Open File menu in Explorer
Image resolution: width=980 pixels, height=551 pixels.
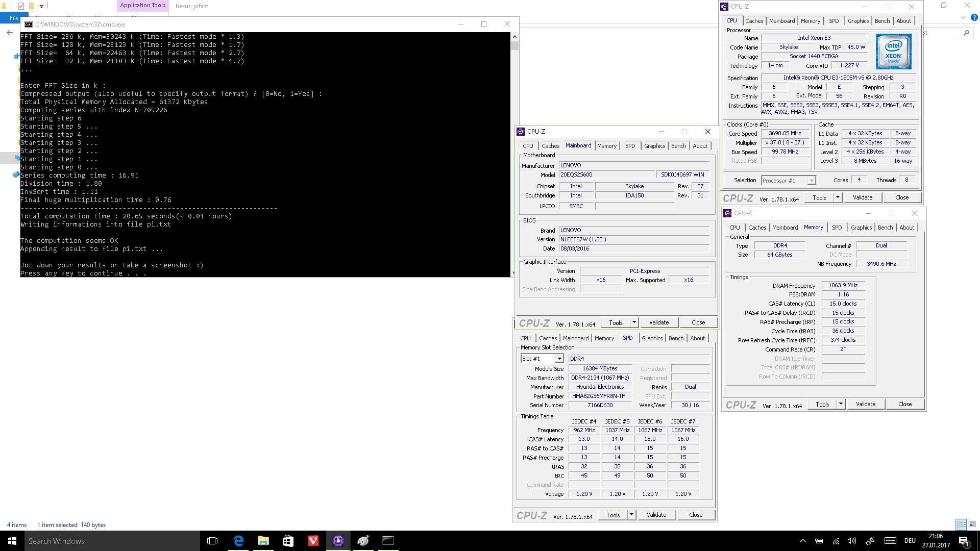14,18
